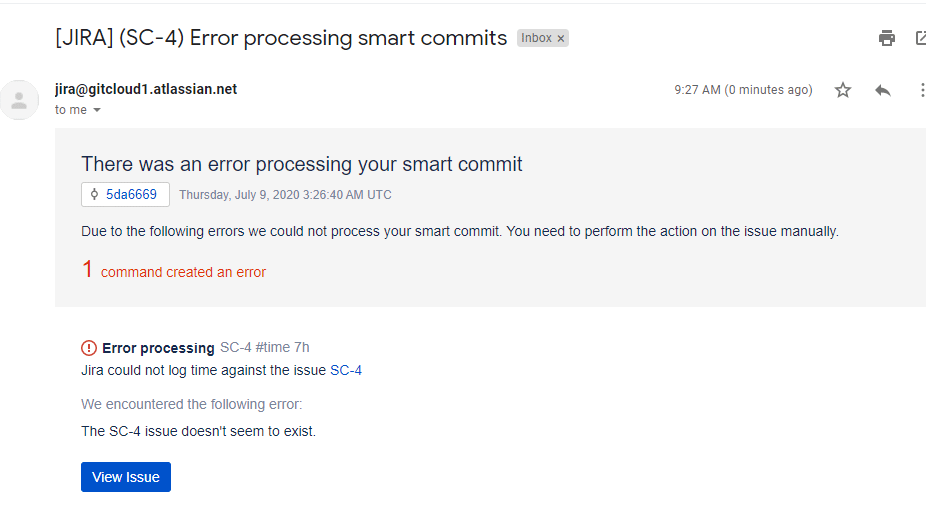Follow the blue SC-4 issue link

(x=346, y=370)
